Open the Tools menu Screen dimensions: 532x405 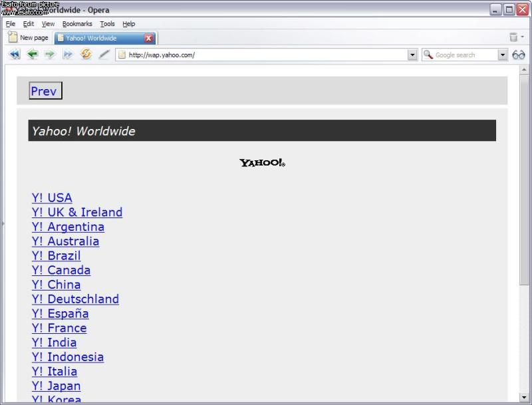(x=107, y=24)
